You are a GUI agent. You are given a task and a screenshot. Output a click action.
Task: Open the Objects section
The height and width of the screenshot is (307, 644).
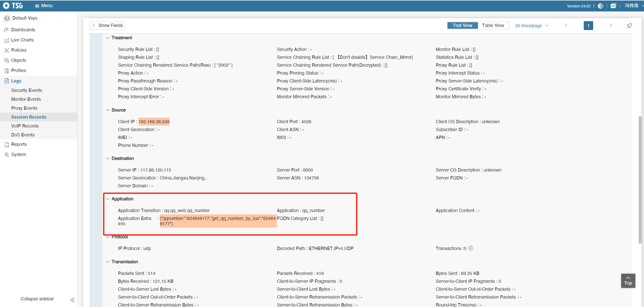click(x=19, y=60)
